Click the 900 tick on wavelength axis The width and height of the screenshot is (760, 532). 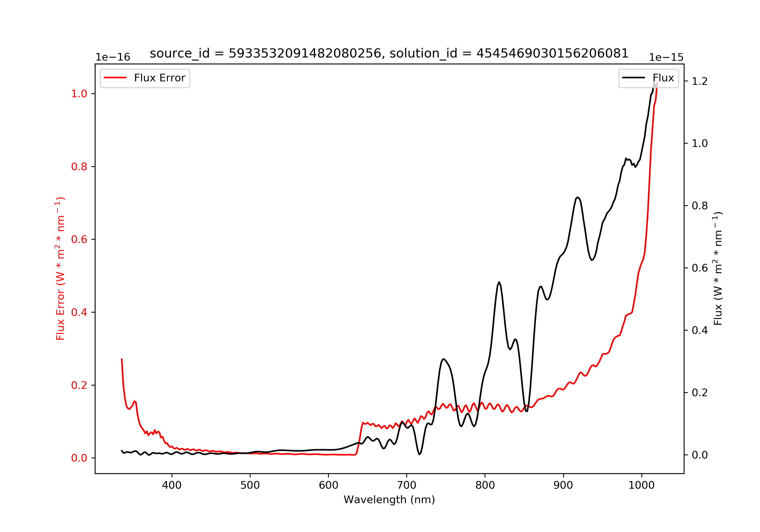(563, 485)
